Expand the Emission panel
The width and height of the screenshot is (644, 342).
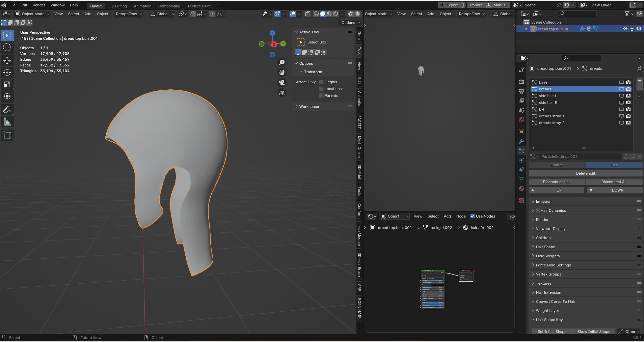click(586, 201)
